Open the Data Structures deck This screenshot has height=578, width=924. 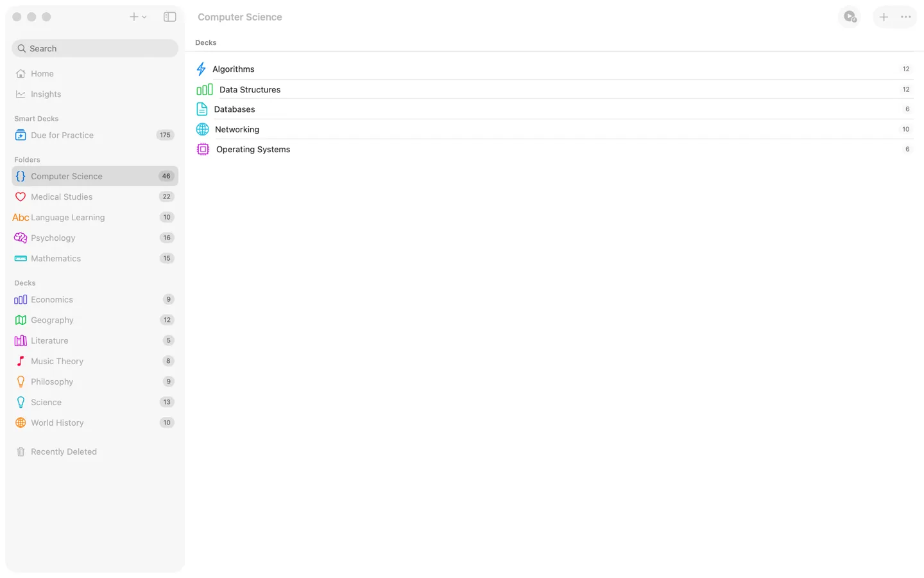click(x=554, y=89)
